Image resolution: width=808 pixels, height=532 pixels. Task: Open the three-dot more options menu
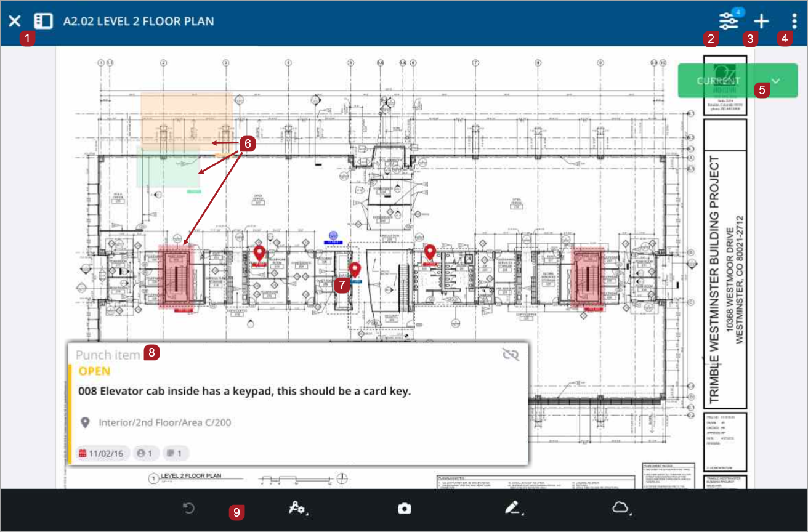pyautogui.click(x=794, y=21)
